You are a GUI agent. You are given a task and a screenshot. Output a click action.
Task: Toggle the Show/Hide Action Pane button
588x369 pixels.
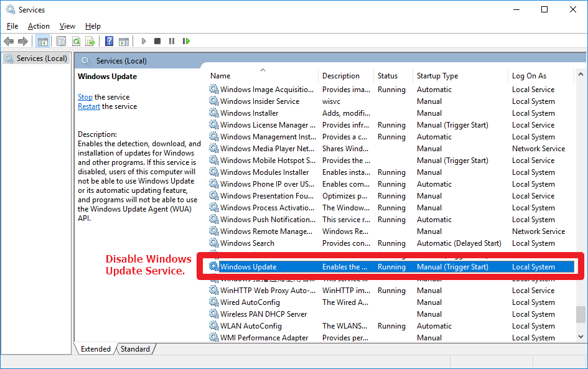tap(124, 42)
